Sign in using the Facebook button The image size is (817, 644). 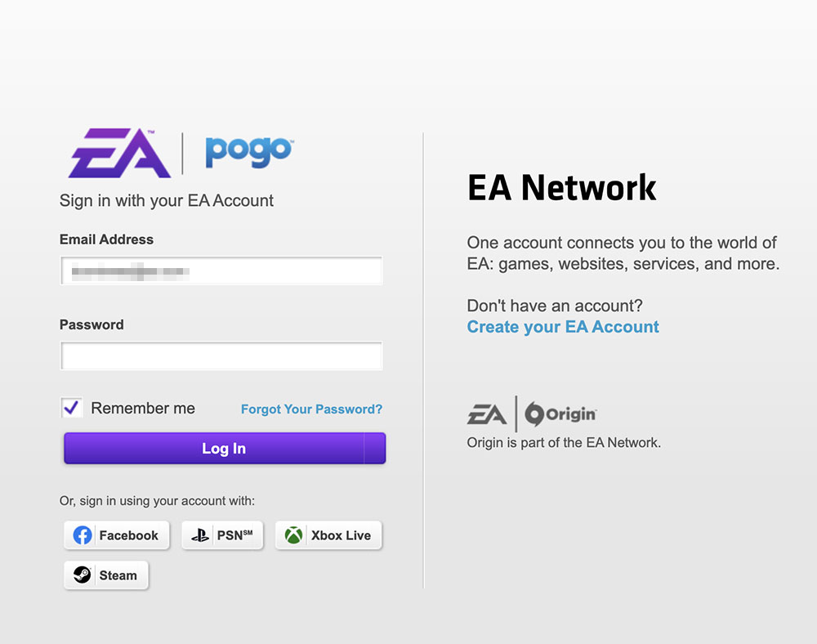pos(117,535)
